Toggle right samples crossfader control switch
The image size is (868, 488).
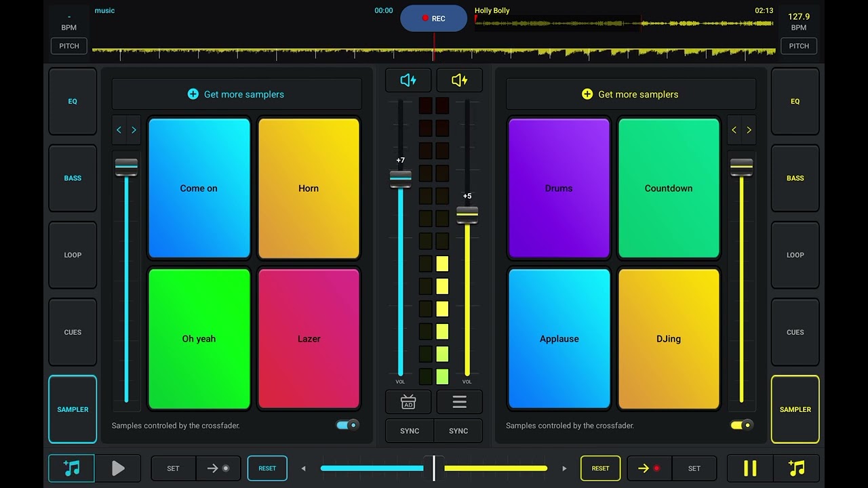point(742,425)
